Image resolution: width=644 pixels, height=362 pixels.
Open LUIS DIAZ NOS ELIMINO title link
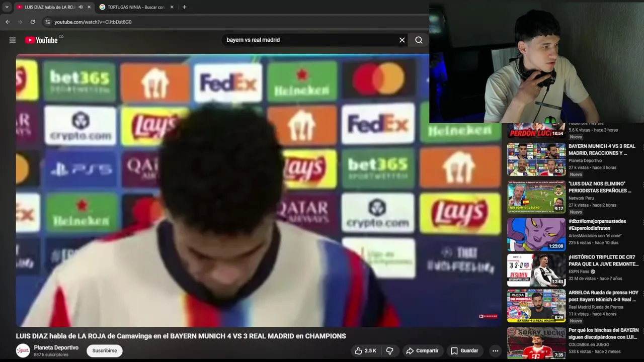pos(600,187)
